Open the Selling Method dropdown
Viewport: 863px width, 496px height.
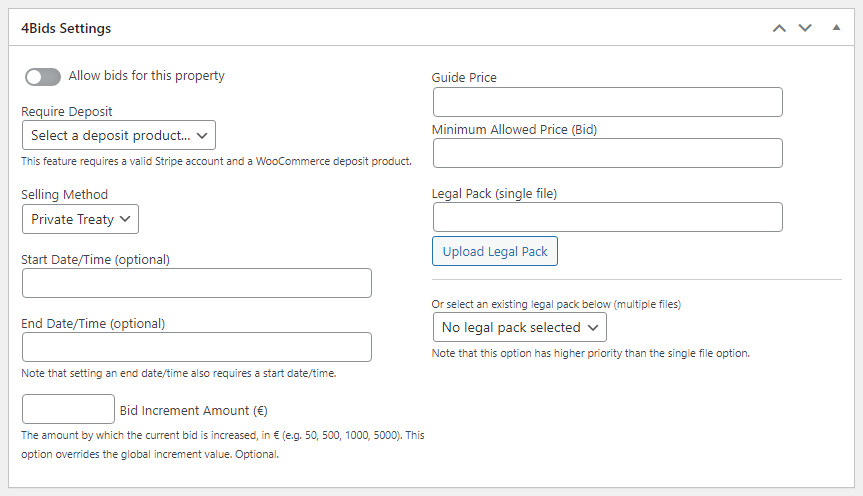(80, 219)
